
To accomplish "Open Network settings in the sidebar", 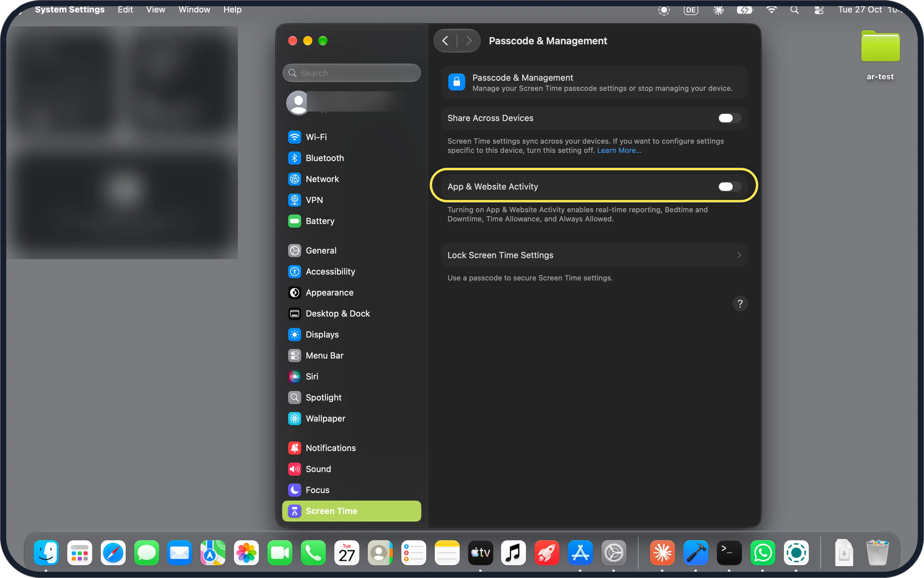I will coord(351,179).
